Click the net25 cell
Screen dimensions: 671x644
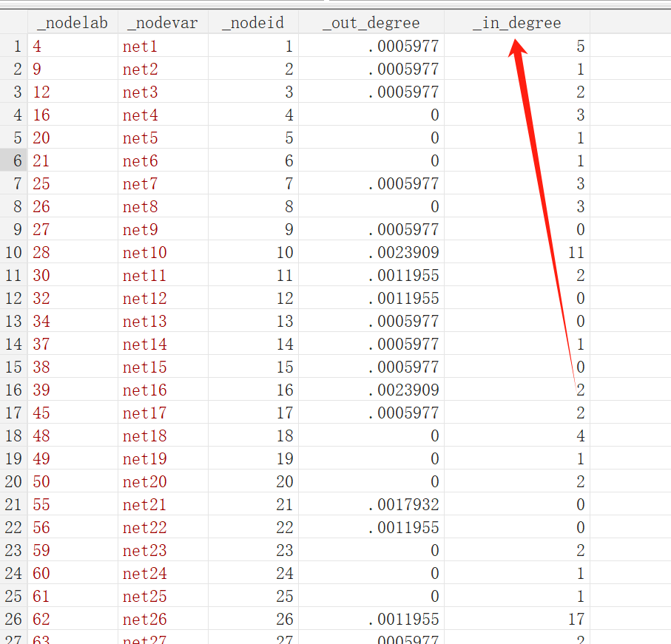tap(163, 596)
